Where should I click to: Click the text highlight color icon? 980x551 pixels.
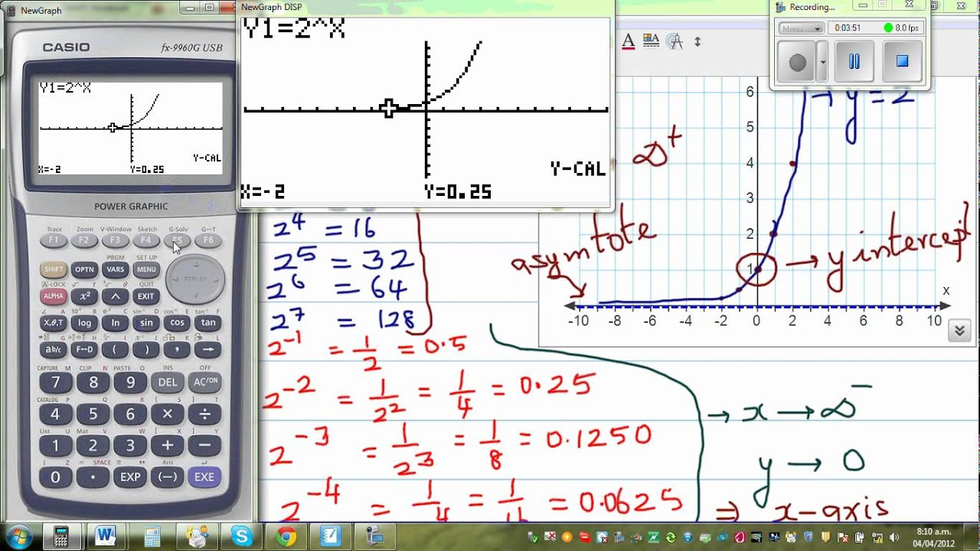click(652, 41)
